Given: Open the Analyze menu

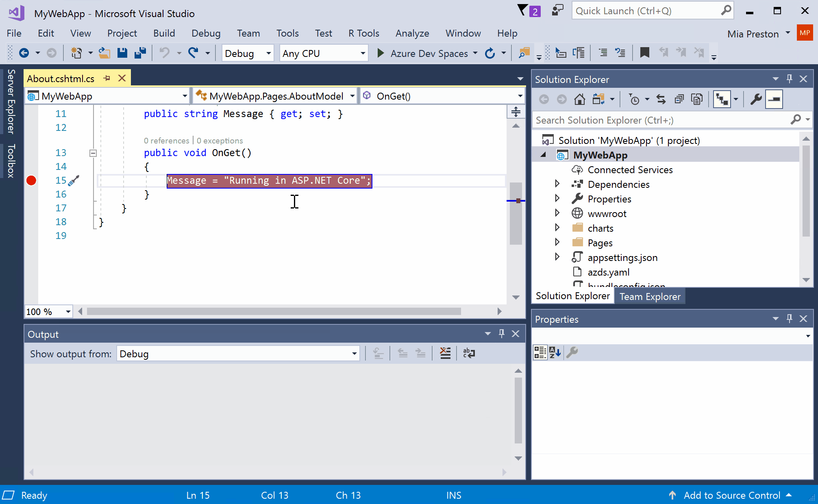Looking at the screenshot, I should pos(412,33).
